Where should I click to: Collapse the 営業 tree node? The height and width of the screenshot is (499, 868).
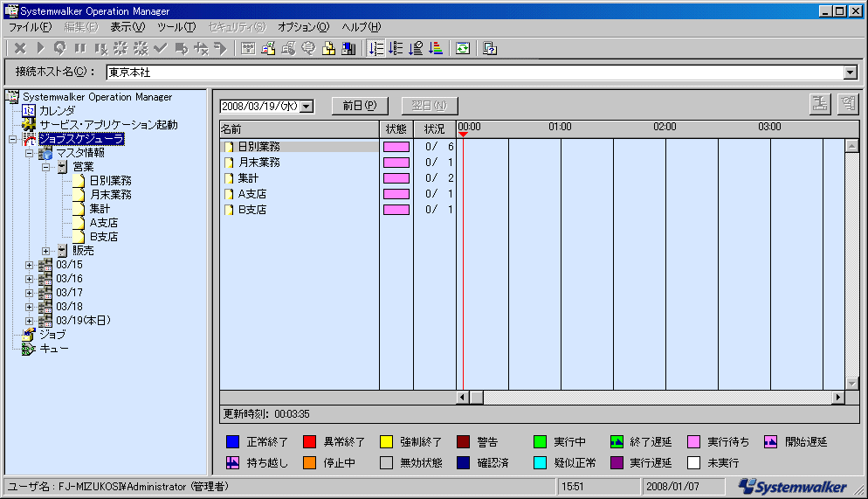coord(46,167)
